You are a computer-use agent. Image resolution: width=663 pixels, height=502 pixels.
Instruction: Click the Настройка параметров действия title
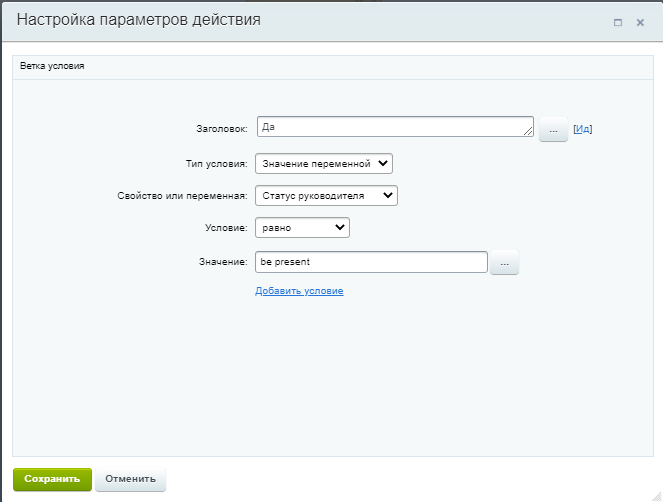click(x=139, y=20)
